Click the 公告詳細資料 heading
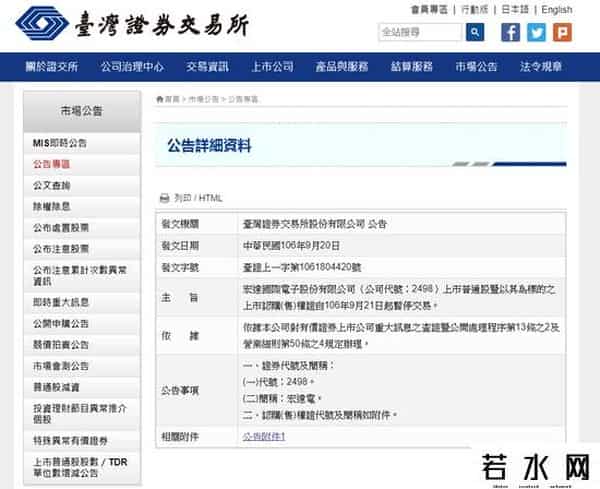The image size is (600, 489). 209,146
